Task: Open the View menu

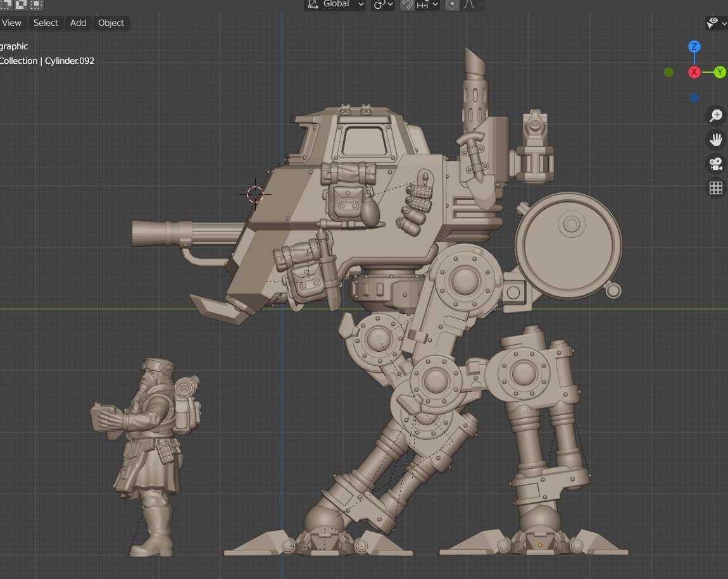Action: point(12,23)
